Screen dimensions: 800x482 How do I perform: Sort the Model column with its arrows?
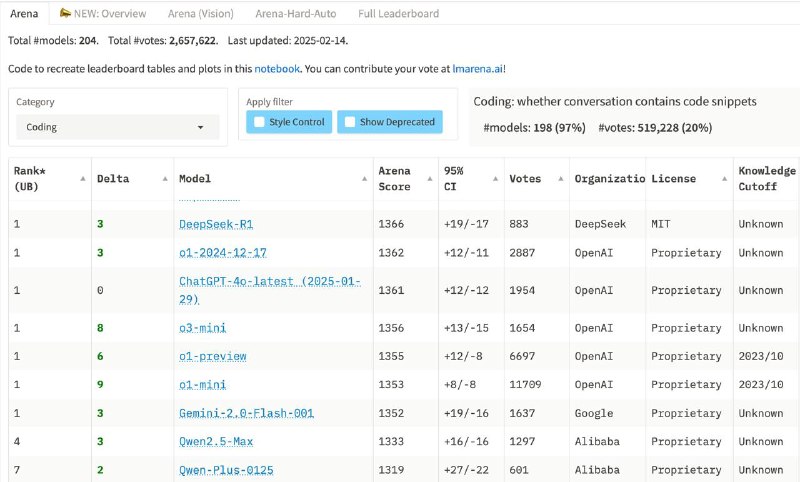point(365,179)
